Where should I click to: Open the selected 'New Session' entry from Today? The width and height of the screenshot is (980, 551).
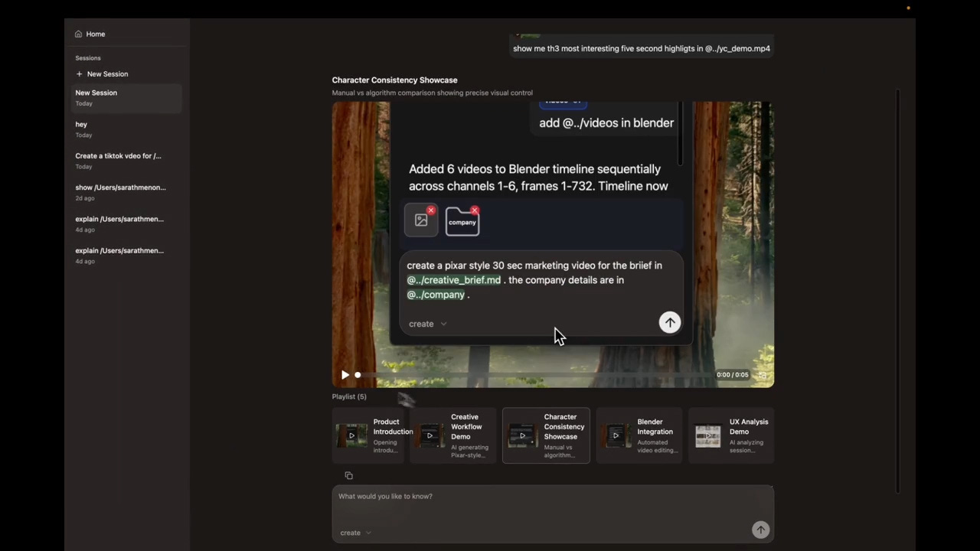point(126,98)
